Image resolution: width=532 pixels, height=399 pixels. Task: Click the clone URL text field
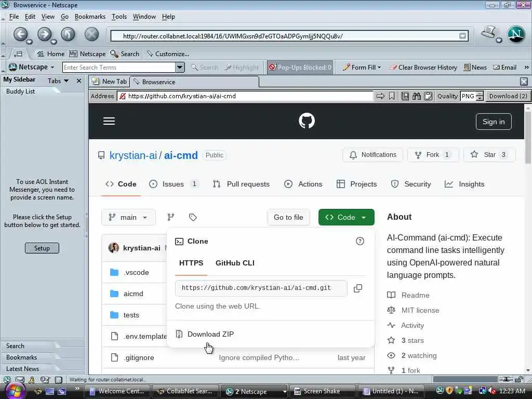click(261, 288)
